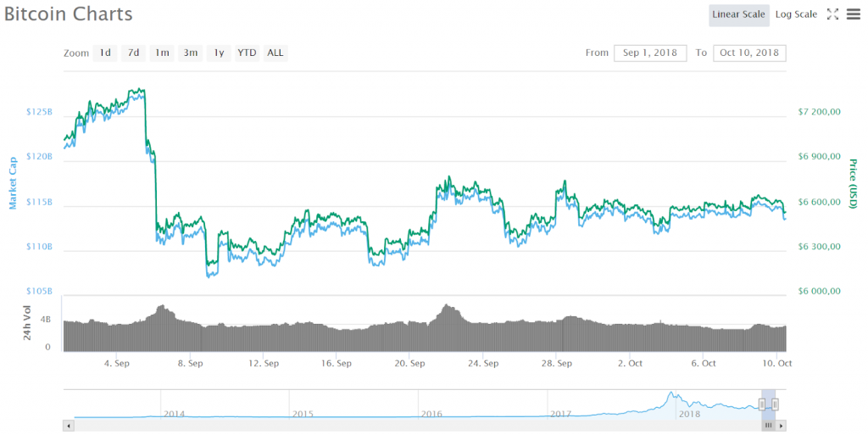Open the chart hamburger menu

pos(853,14)
